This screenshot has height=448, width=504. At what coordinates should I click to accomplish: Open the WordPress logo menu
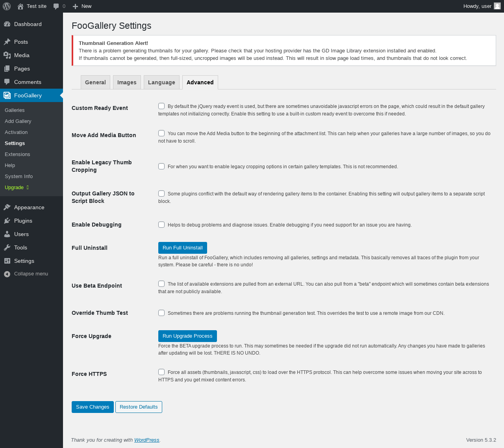(7, 6)
